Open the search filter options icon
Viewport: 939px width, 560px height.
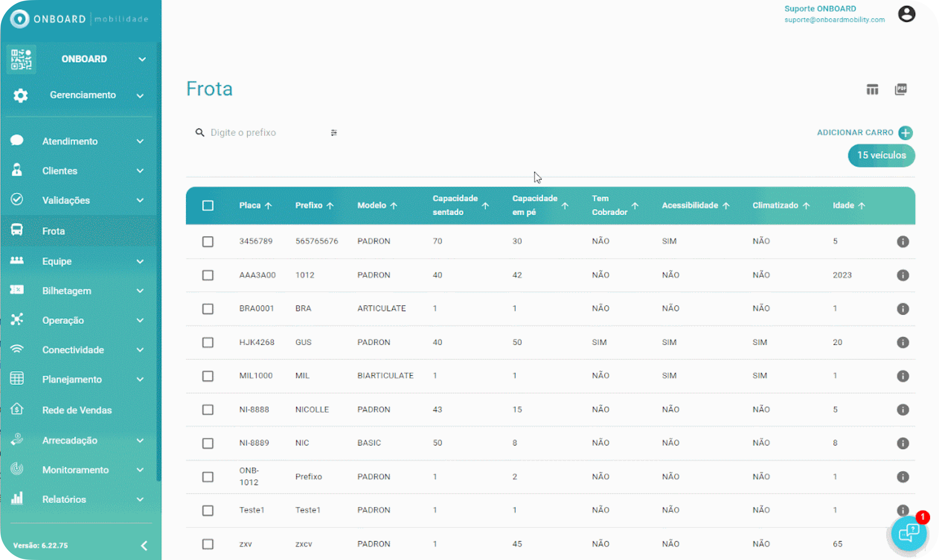point(334,132)
